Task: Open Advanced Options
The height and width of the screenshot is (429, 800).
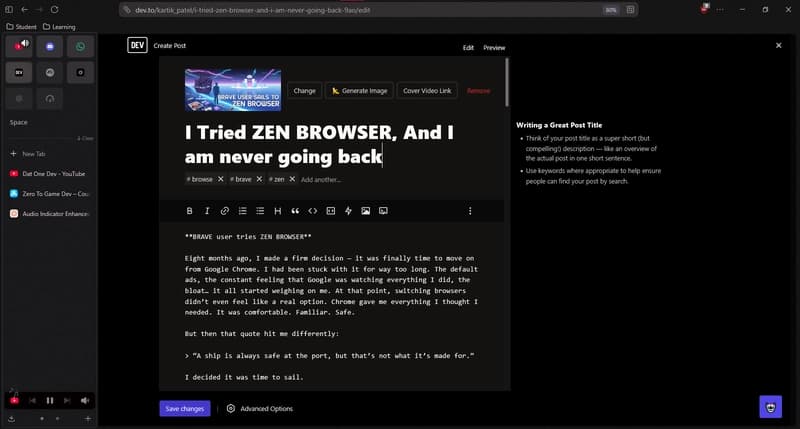Action: pos(260,409)
